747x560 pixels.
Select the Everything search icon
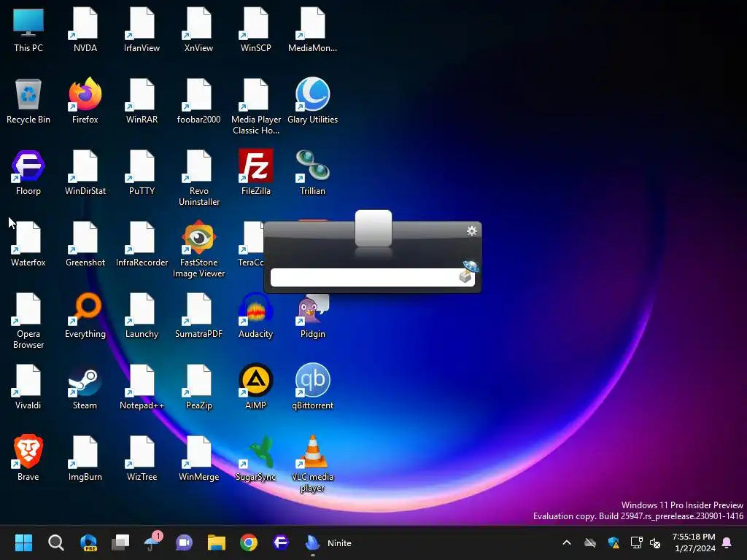tap(85, 316)
